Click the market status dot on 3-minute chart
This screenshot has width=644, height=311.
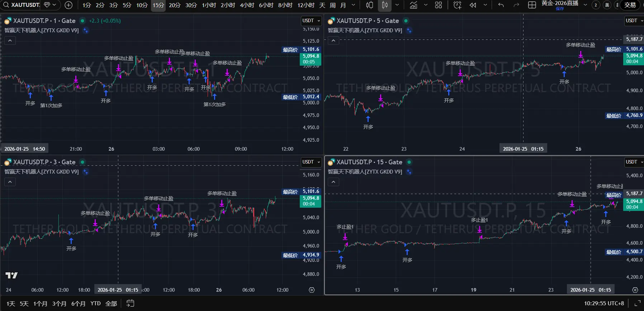pyautogui.click(x=82, y=162)
